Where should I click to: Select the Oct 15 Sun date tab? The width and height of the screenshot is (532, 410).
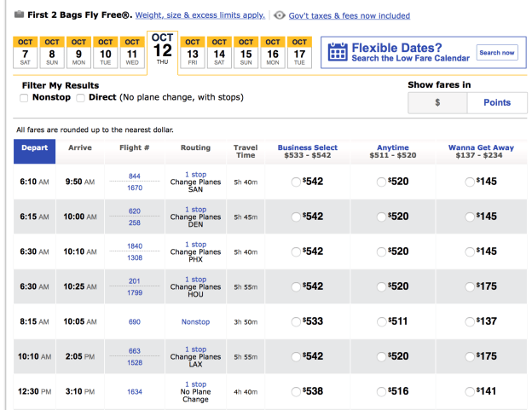(x=246, y=52)
